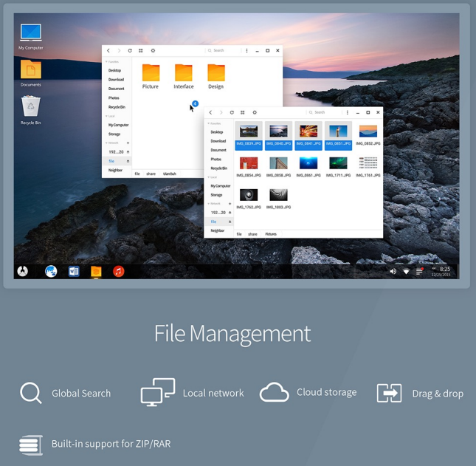Eject the file share in the Pictures window sidebar

click(230, 222)
